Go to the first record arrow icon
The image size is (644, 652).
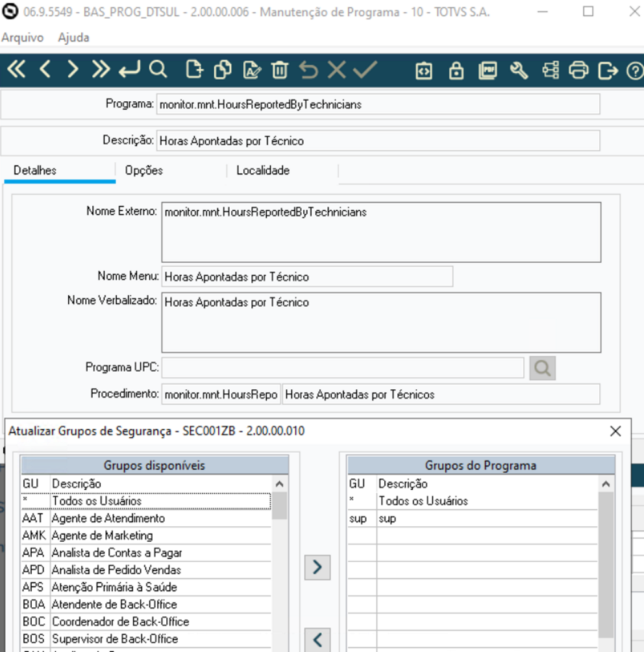pos(16,69)
